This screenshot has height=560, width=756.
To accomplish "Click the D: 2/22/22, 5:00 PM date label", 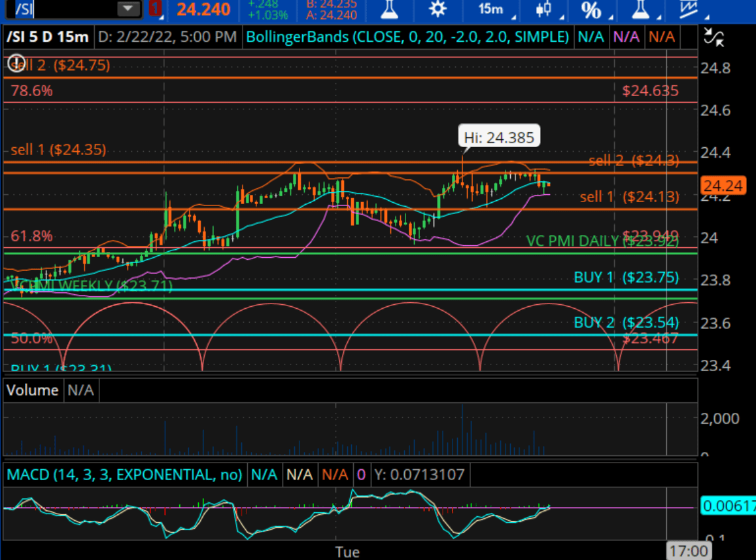I will tap(167, 37).
